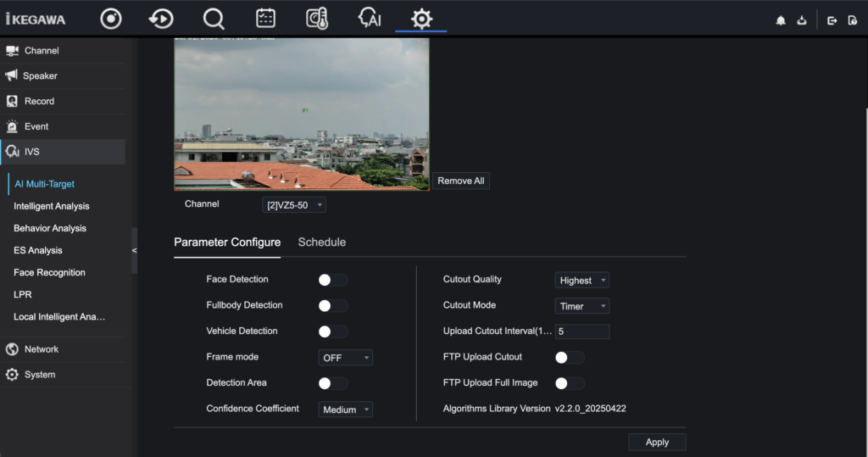
Task: Click the Apply button
Action: (x=657, y=442)
